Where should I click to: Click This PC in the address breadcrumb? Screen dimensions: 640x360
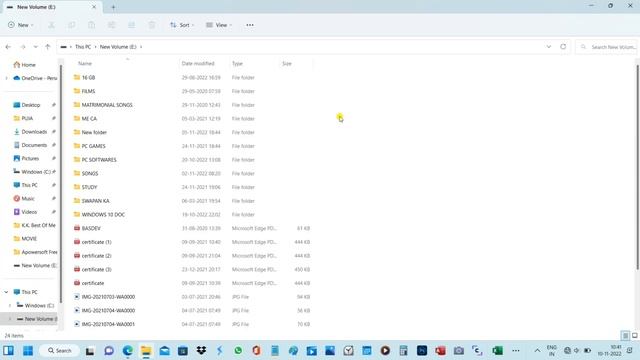(83, 47)
